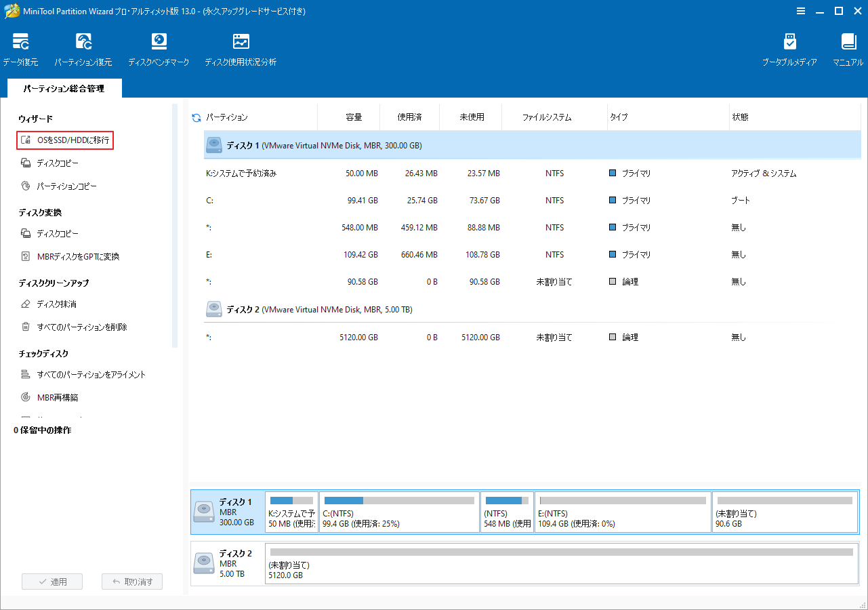The height and width of the screenshot is (610, 868).
Task: Select OSをSSD/HDDに移行 wizard
Action: pyautogui.click(x=65, y=140)
